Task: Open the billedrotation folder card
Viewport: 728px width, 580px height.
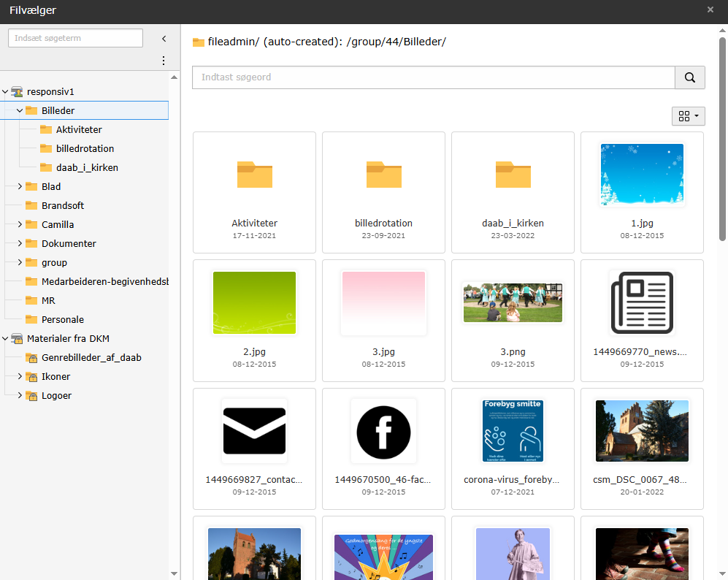Action: click(383, 193)
